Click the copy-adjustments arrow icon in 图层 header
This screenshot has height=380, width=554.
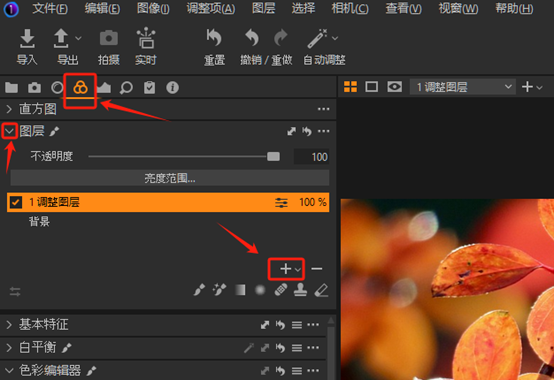[291, 131]
